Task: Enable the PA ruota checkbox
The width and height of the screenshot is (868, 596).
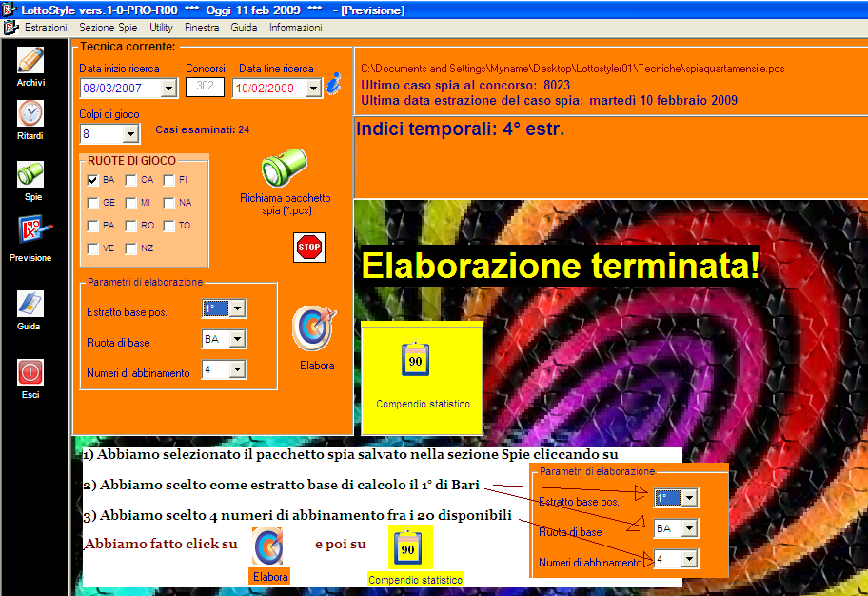Action: pos(92,226)
